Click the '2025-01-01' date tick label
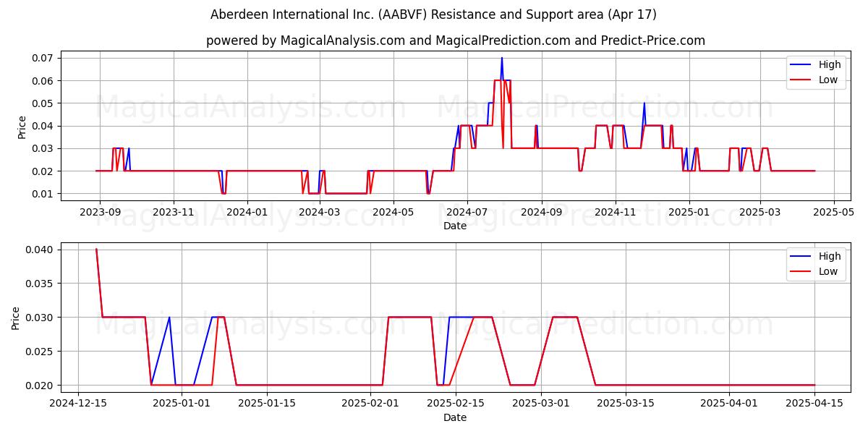The image size is (868, 434). pos(182,404)
